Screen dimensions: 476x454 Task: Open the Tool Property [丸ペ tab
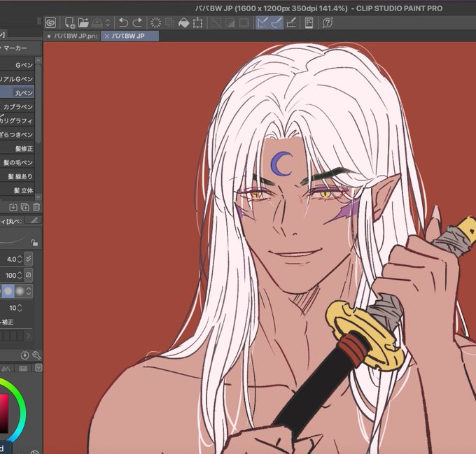pyautogui.click(x=11, y=221)
